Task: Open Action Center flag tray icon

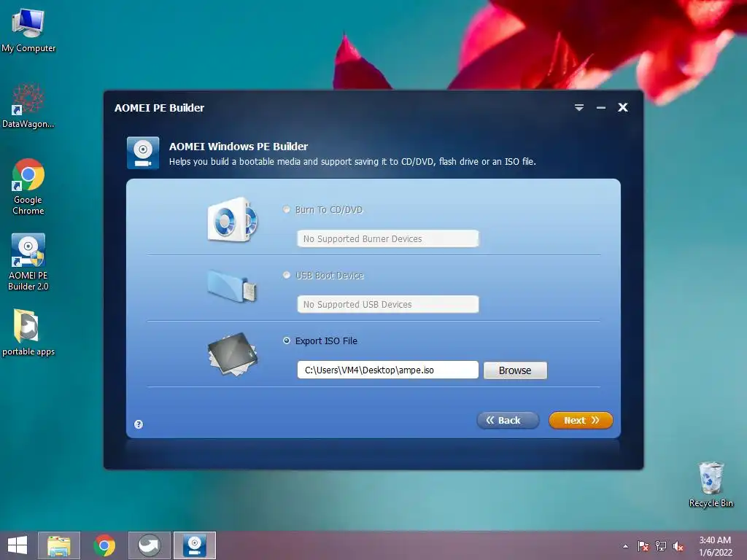Action: [643, 546]
